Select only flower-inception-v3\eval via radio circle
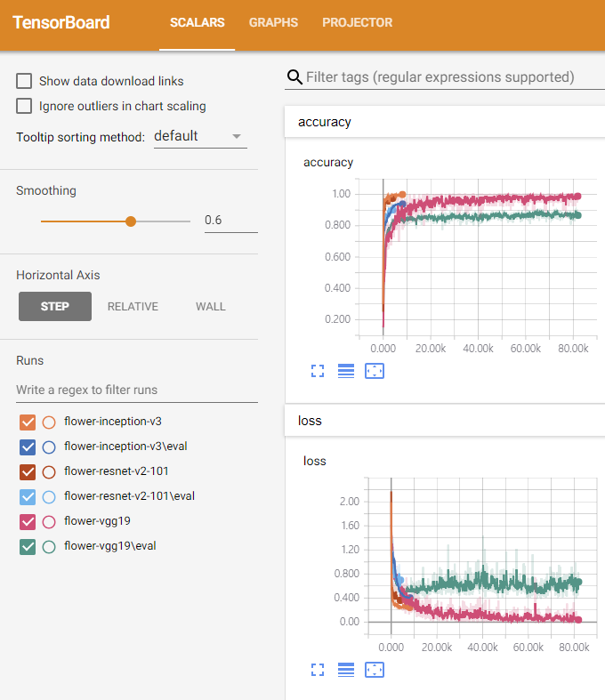605x700 pixels. click(49, 447)
